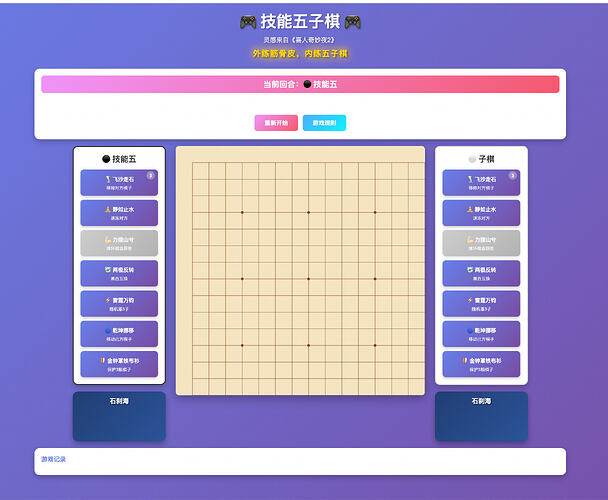Use white player's 飞沙走石 skill
Screen dimensions: 608x500
481,183
